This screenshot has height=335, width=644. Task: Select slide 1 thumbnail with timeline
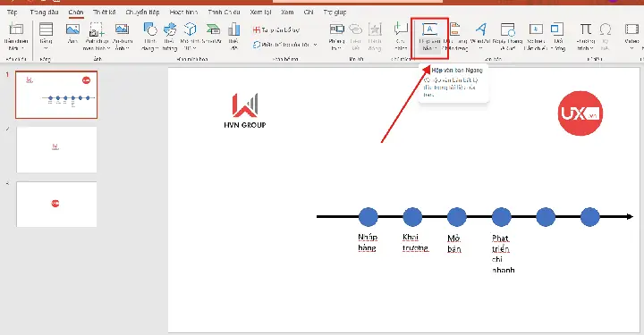point(56,95)
